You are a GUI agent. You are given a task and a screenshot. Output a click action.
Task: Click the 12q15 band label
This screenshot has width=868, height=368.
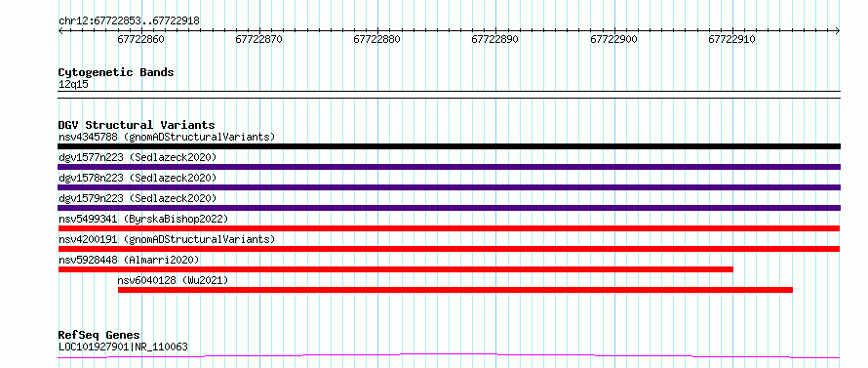[73, 85]
